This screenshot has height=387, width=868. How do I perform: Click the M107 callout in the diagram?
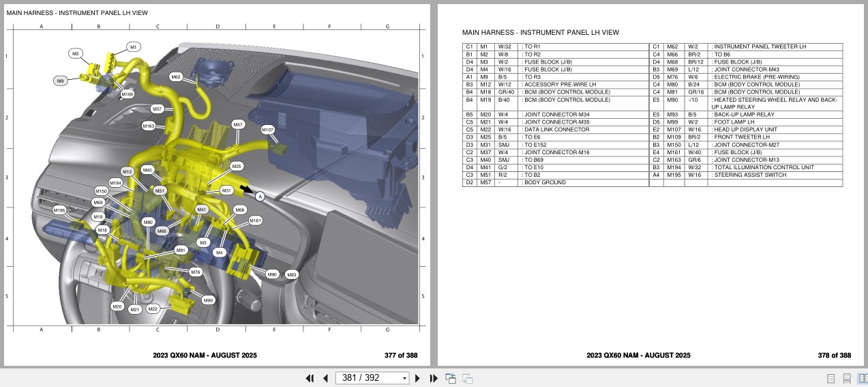268,129
